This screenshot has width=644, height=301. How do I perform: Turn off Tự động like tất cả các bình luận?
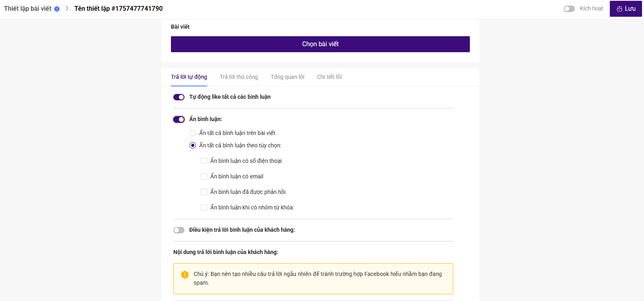179,97
